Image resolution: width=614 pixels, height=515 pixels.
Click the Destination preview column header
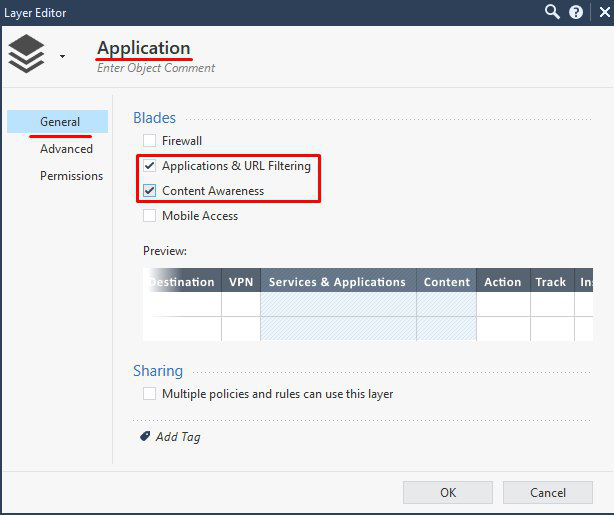tap(182, 280)
